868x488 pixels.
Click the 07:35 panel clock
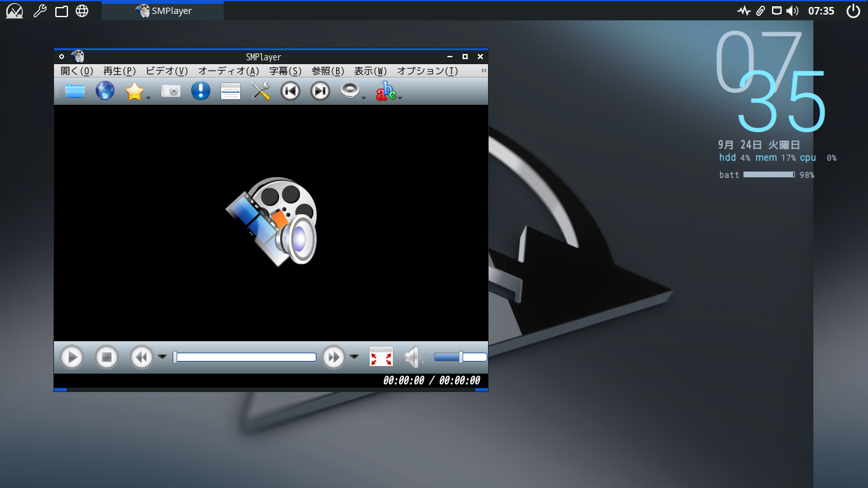tap(821, 11)
